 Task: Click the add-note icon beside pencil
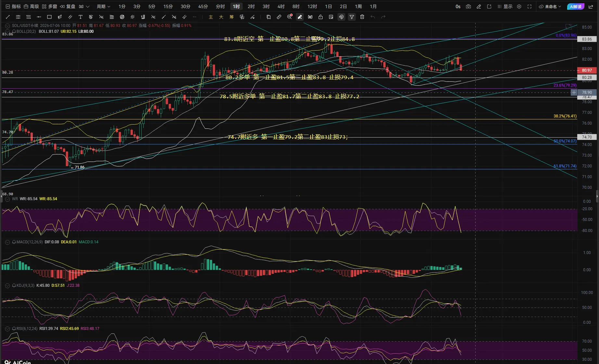pyautogui.click(x=489, y=6)
